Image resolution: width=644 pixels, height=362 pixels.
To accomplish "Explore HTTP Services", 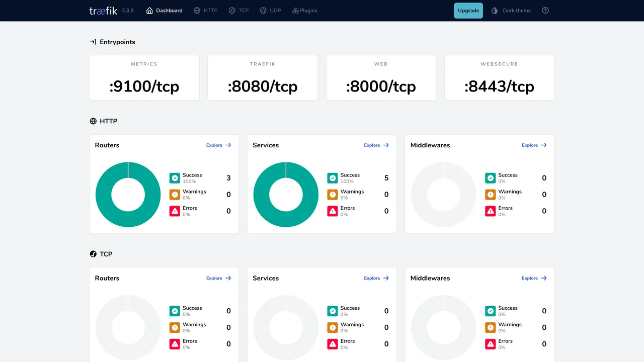I will (x=377, y=145).
